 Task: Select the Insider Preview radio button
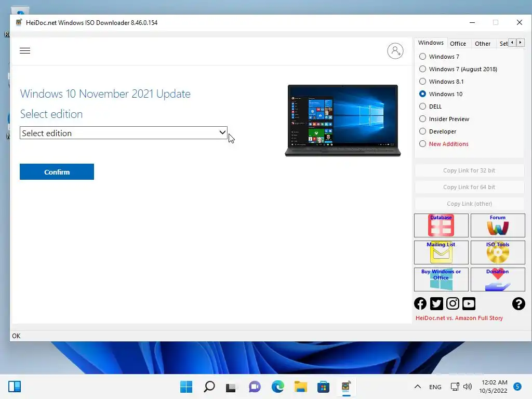tap(422, 119)
